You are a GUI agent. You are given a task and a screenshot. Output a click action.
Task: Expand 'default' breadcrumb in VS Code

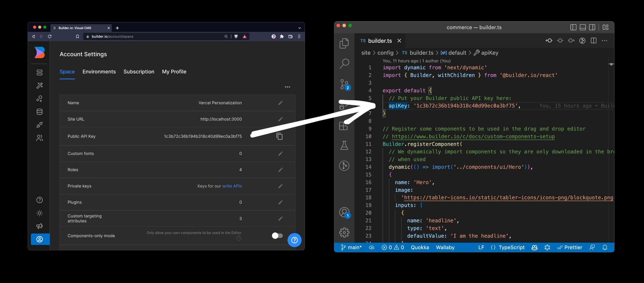click(x=453, y=53)
